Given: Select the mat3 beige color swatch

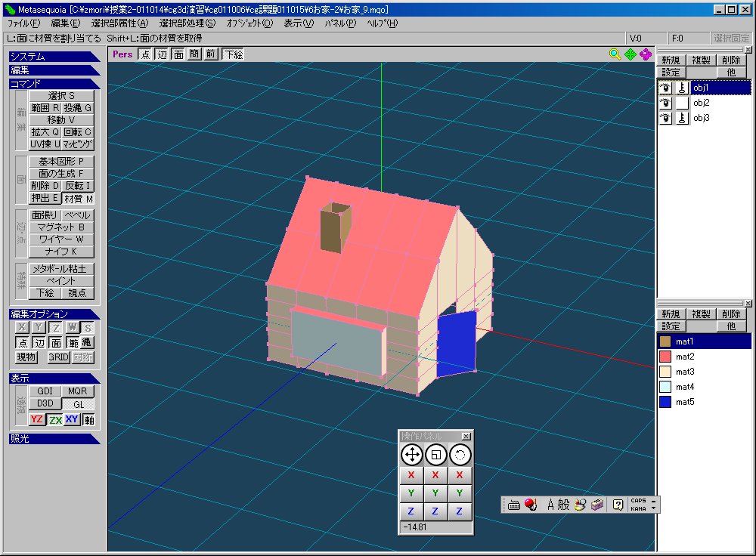Looking at the screenshot, I should click(665, 372).
